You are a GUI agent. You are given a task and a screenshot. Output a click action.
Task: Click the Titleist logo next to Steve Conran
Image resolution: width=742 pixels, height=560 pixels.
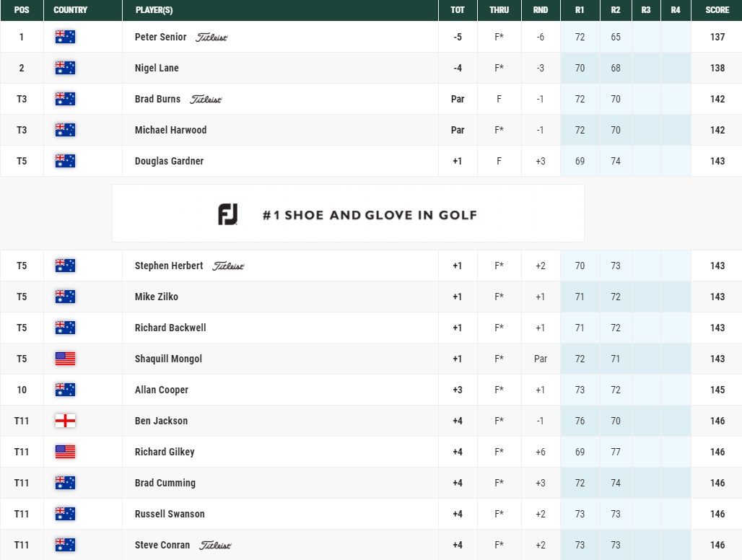click(x=217, y=546)
